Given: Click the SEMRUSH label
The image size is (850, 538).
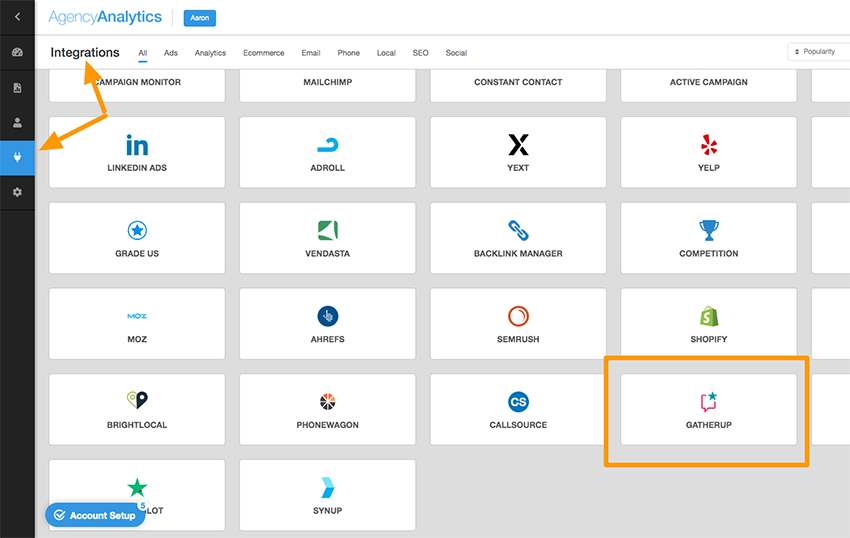Looking at the screenshot, I should click(518, 340).
